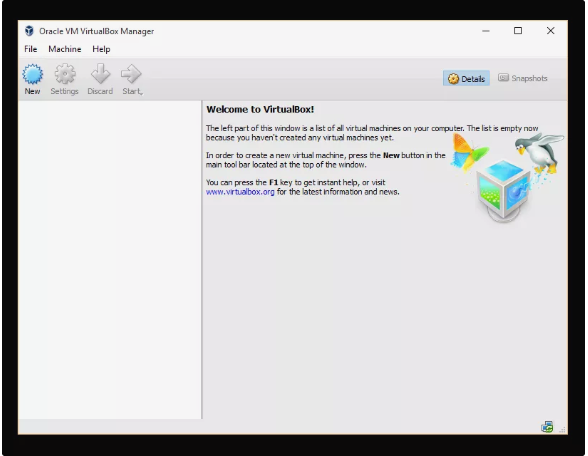This screenshot has width=588, height=456.
Task: Click the New virtual machine icon
Action: point(33,74)
